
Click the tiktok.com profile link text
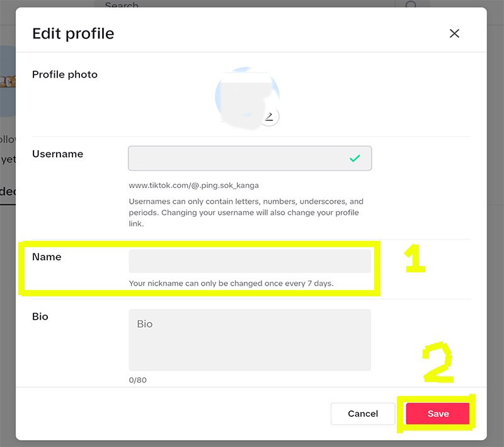click(193, 185)
